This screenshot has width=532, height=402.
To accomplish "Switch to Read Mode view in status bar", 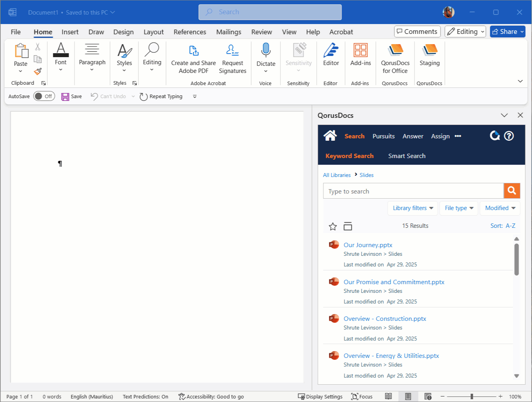I will (388, 396).
